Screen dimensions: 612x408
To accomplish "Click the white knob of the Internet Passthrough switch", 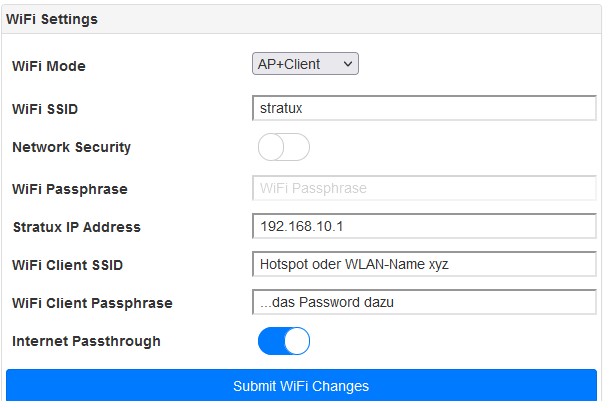I will tap(297, 341).
